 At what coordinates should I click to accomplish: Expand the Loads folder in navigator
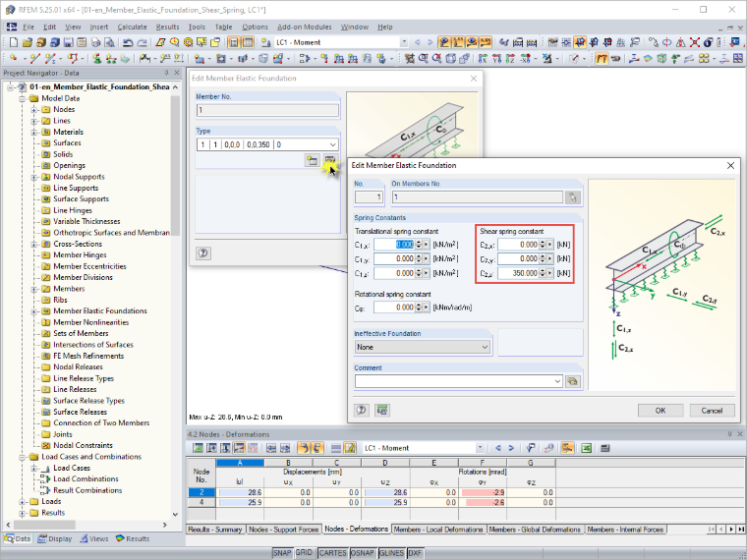click(22, 502)
